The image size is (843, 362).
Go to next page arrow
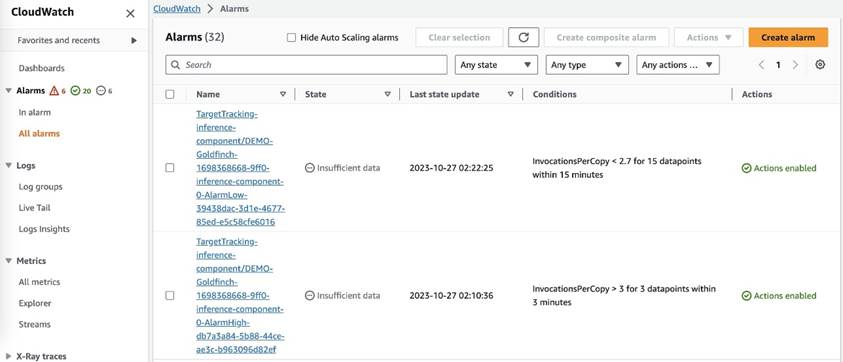pos(795,65)
